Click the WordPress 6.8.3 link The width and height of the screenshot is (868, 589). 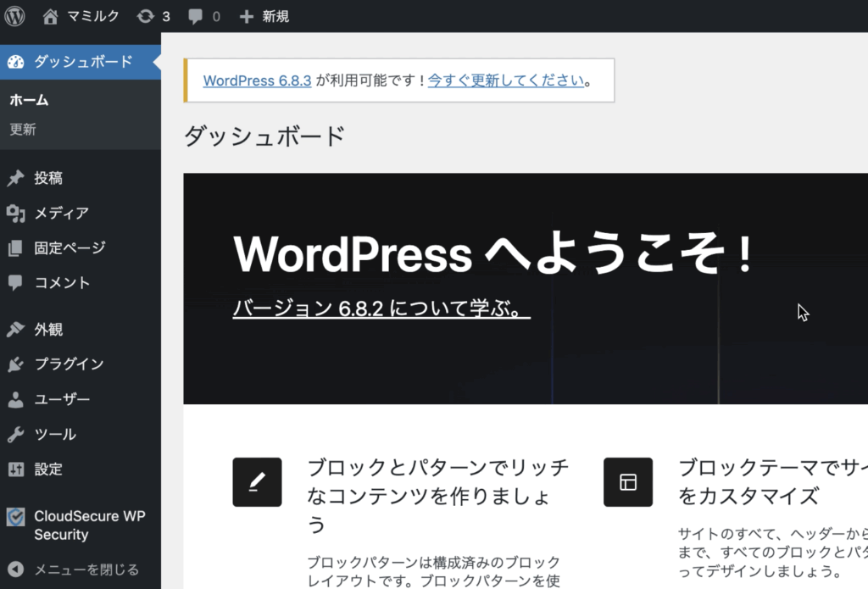[x=258, y=81]
